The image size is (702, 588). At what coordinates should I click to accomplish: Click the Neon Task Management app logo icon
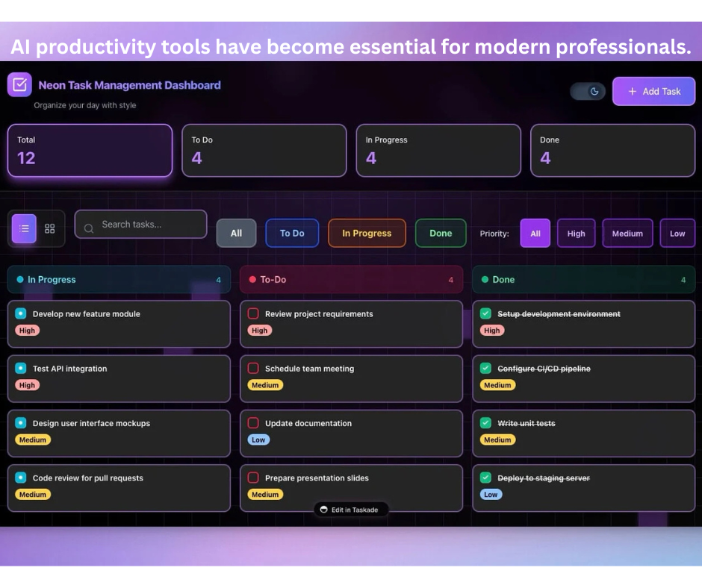point(19,84)
